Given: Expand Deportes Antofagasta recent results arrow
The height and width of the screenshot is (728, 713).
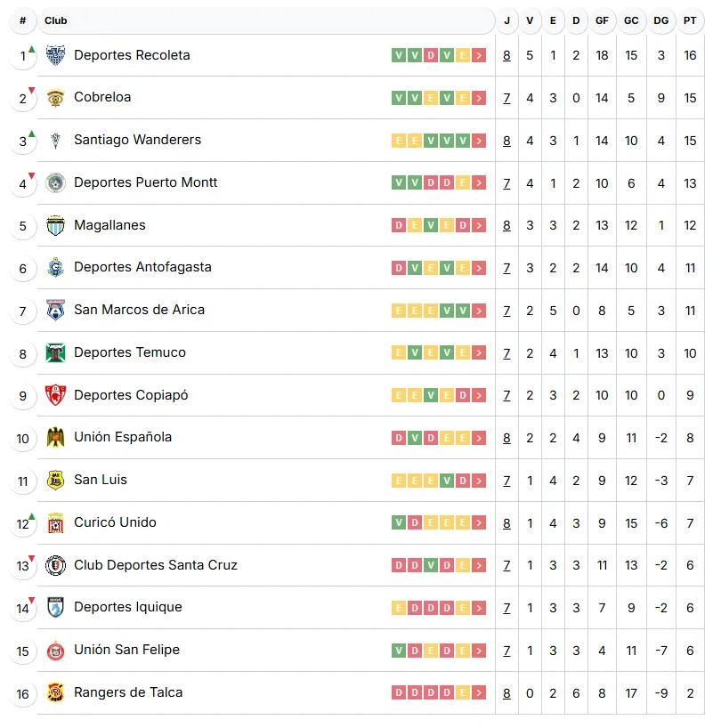Looking at the screenshot, I should click(x=480, y=268).
